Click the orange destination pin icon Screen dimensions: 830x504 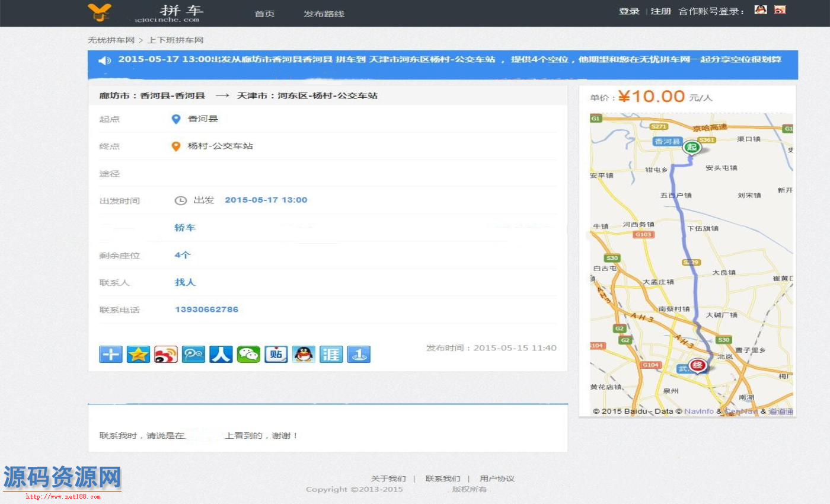[x=175, y=146]
